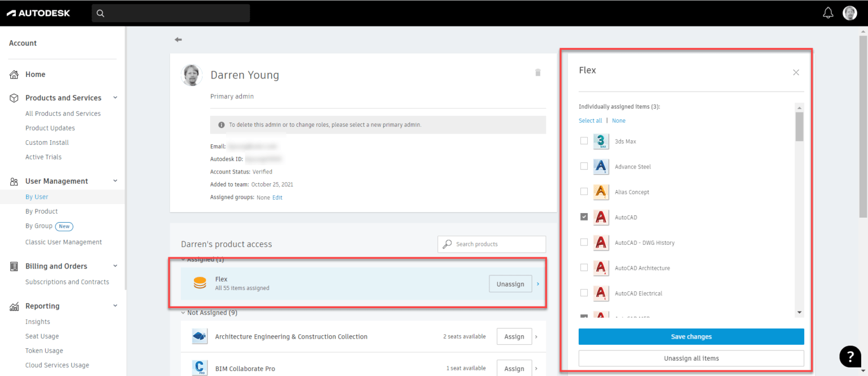Collapse the Not Assigned (9) list
Image resolution: width=868 pixels, height=376 pixels.
click(x=183, y=313)
